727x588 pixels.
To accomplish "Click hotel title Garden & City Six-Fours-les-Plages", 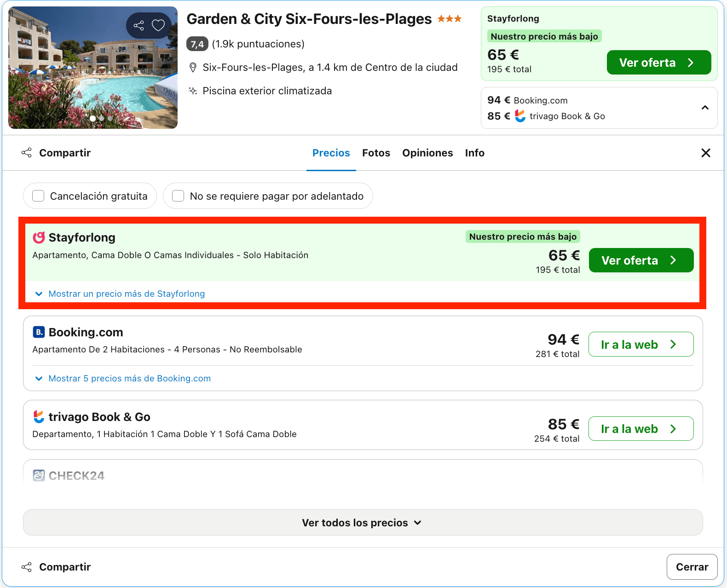I will [x=309, y=19].
